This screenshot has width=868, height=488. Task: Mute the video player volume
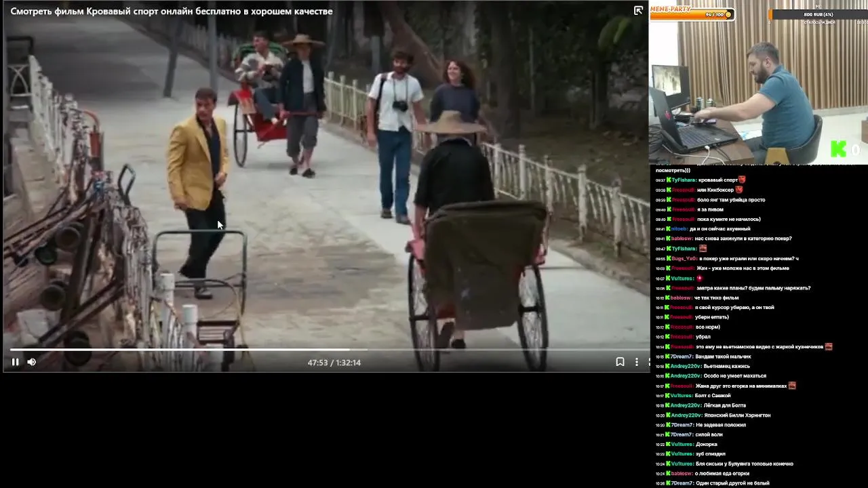click(31, 362)
